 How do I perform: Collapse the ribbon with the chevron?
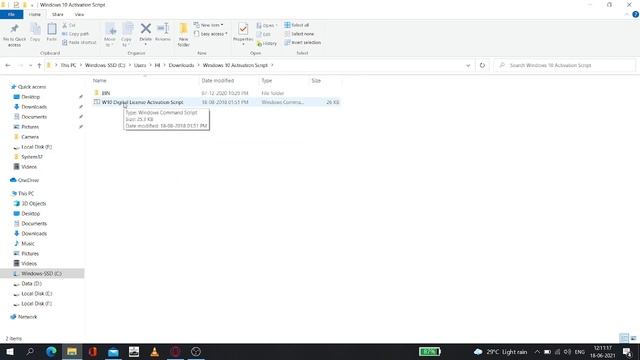click(627, 14)
